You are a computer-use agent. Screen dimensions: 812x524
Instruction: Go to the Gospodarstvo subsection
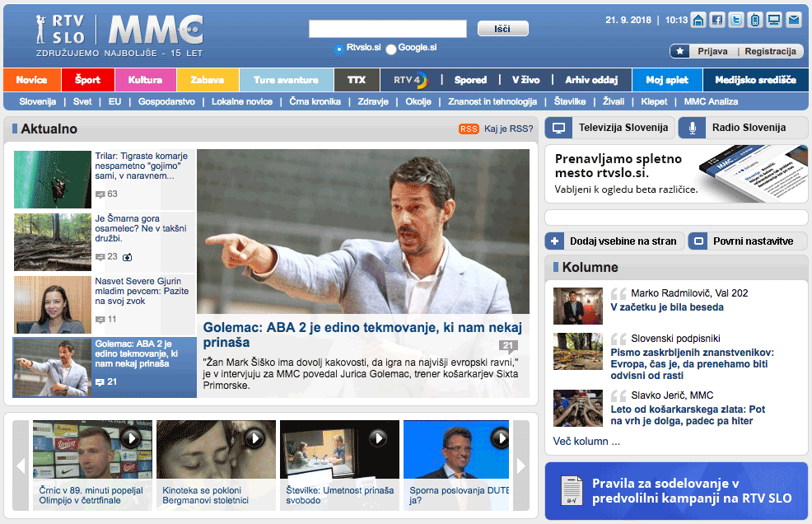coord(166,101)
